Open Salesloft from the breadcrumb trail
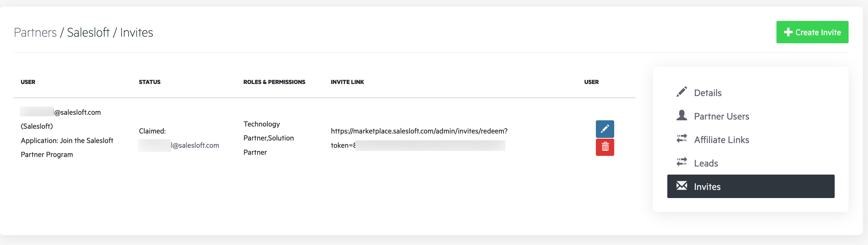Image resolution: width=868 pixels, height=245 pixels. 88,32
